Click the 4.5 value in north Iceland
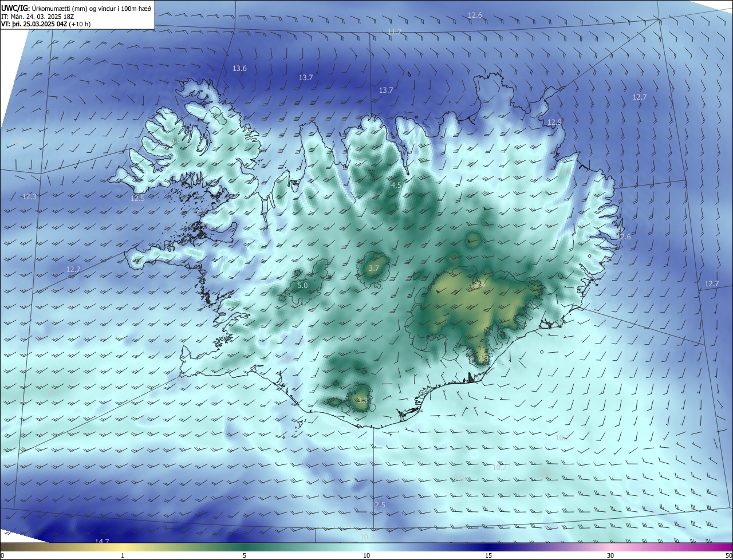The height and width of the screenshot is (560, 733). click(x=396, y=185)
